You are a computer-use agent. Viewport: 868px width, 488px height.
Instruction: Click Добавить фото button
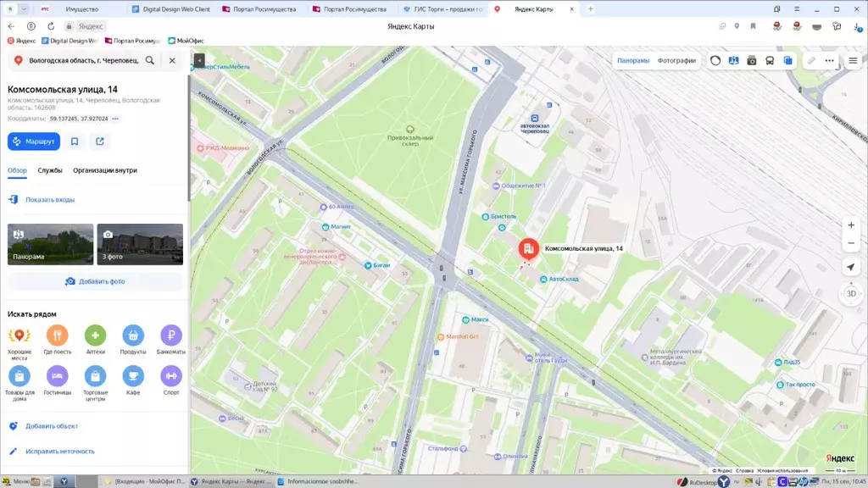point(95,281)
